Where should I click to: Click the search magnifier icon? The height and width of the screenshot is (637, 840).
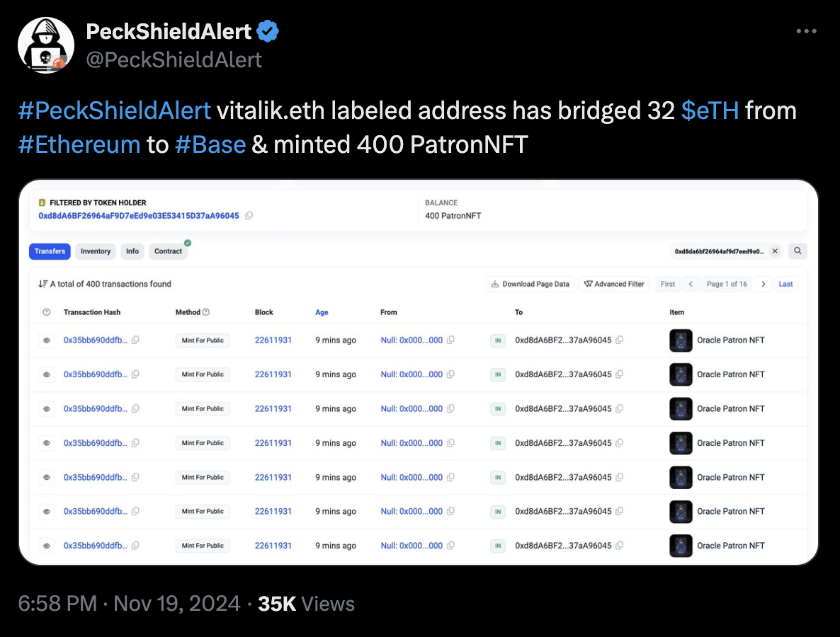[x=798, y=251]
